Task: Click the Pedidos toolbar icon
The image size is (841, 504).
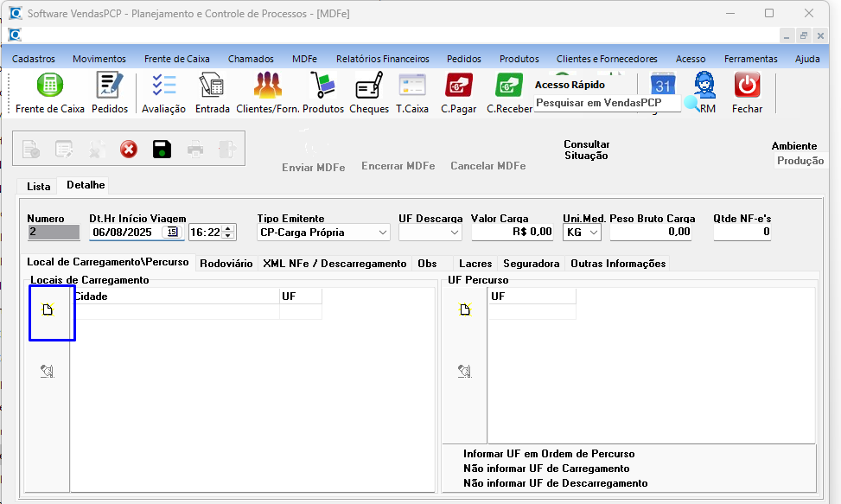Action: click(x=110, y=93)
